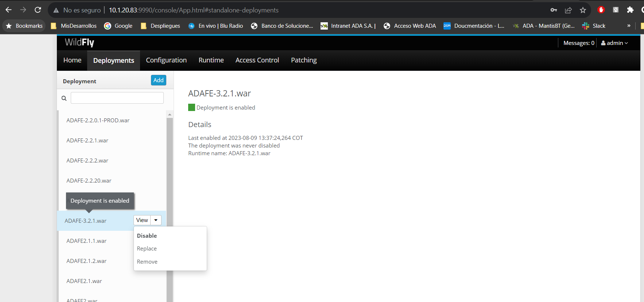Viewport: 644px width, 302px height.
Task: Open the browser extensions puzzle icon
Action: pos(630,10)
